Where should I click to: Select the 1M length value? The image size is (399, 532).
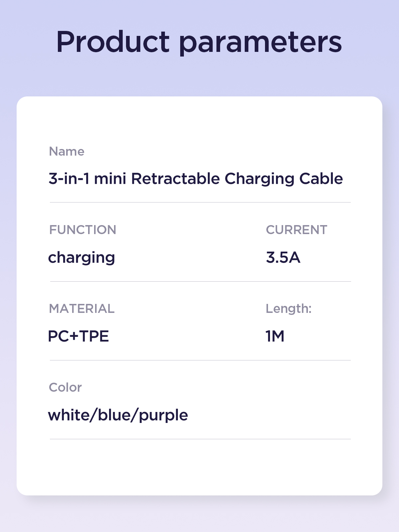(275, 336)
